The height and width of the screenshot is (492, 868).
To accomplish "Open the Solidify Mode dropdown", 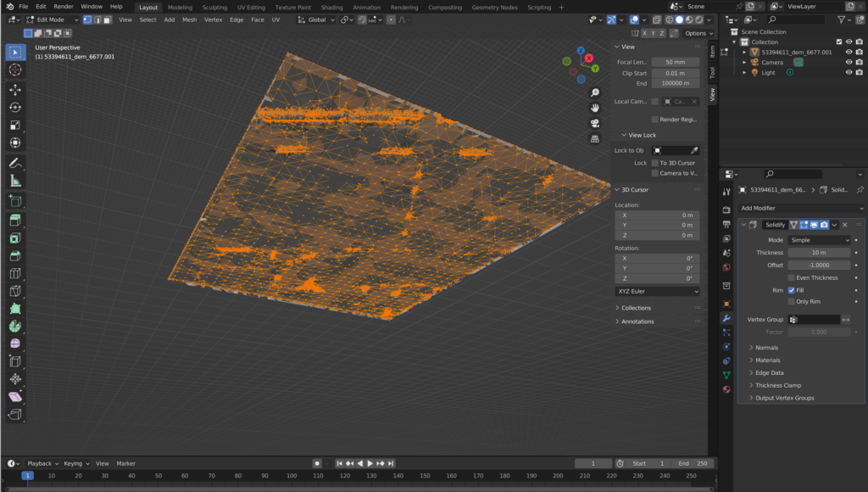I will point(819,240).
